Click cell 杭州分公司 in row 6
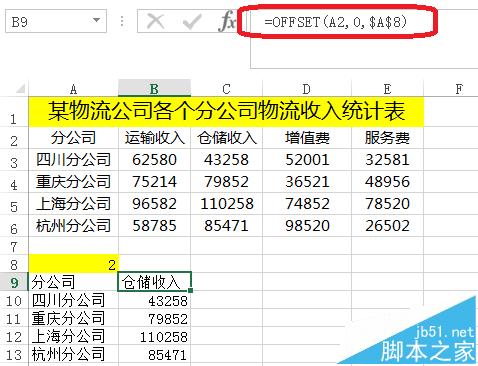This screenshot has height=366, width=478. coord(74,226)
